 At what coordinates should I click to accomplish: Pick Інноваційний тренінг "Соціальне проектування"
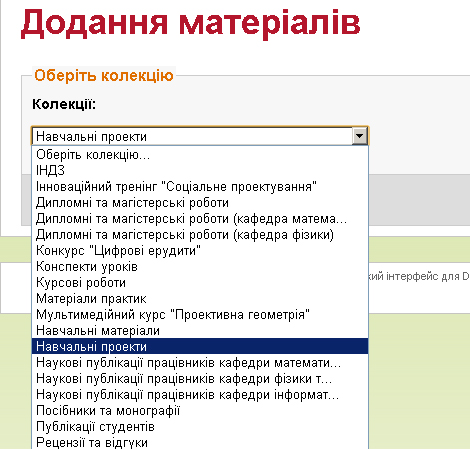[x=200, y=187]
